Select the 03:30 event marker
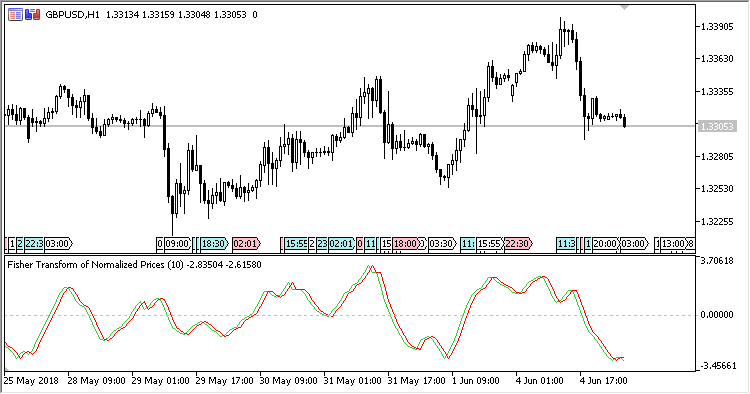Screen dimensions: 750x394 coord(441,244)
